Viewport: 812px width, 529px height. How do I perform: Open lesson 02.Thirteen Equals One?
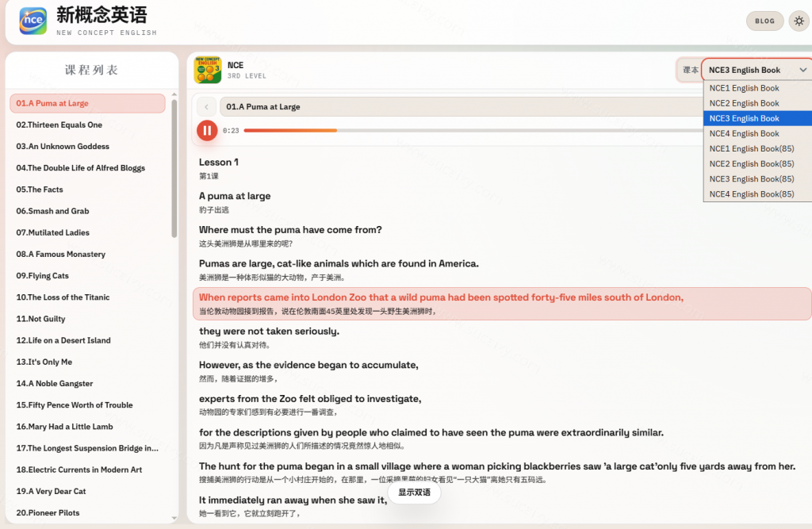click(87, 125)
